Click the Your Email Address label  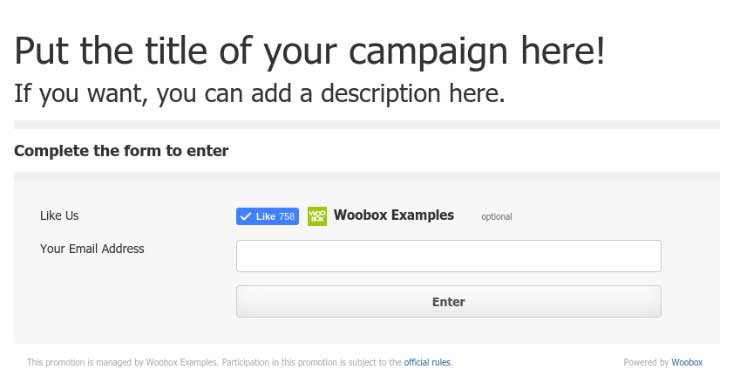tap(92, 249)
